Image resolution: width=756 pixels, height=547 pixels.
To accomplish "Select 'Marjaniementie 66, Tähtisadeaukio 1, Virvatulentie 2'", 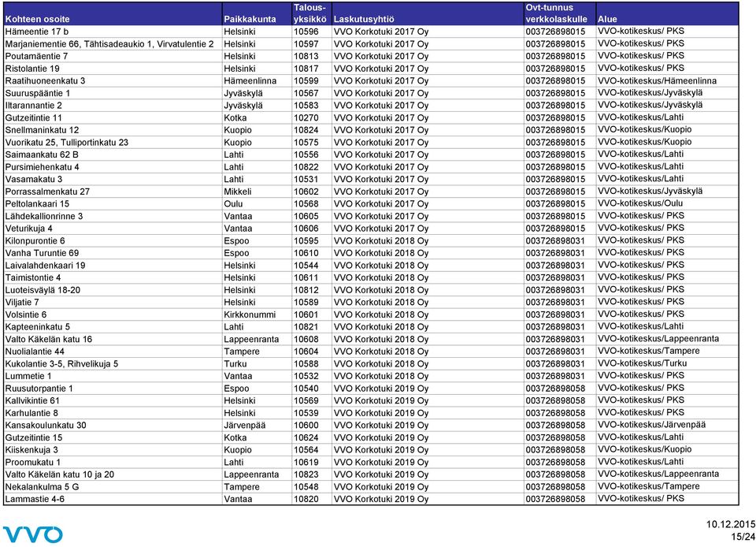I will [109, 44].
